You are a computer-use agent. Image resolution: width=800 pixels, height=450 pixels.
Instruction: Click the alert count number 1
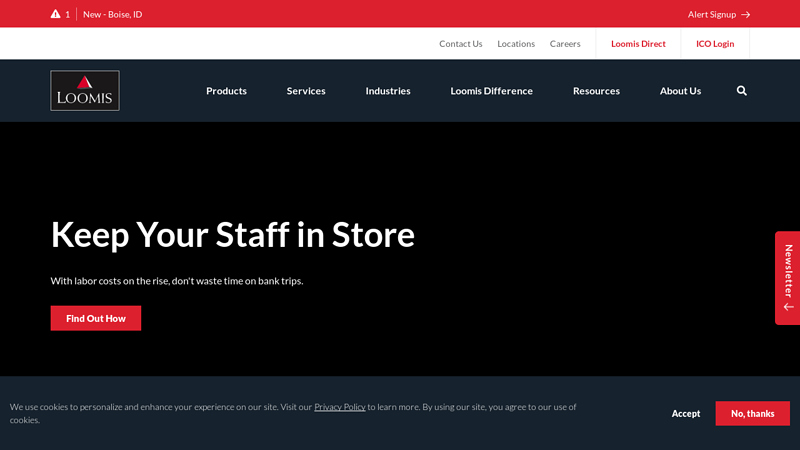67,14
